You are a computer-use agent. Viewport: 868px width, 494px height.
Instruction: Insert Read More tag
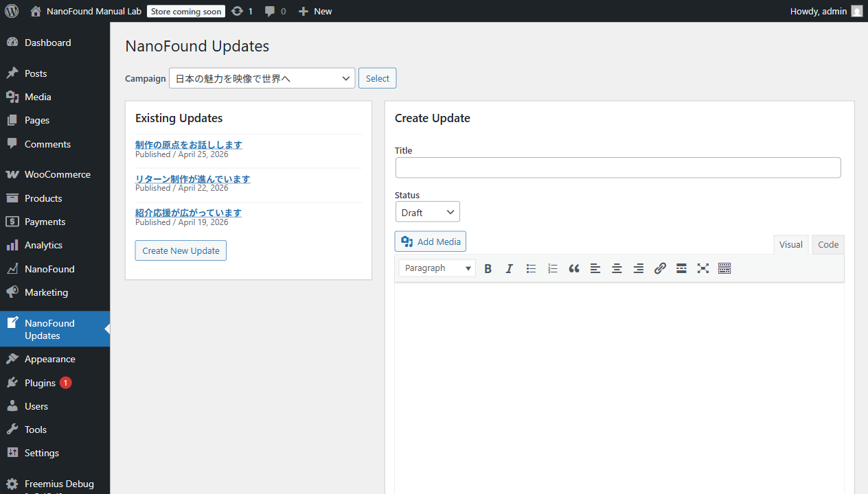681,268
